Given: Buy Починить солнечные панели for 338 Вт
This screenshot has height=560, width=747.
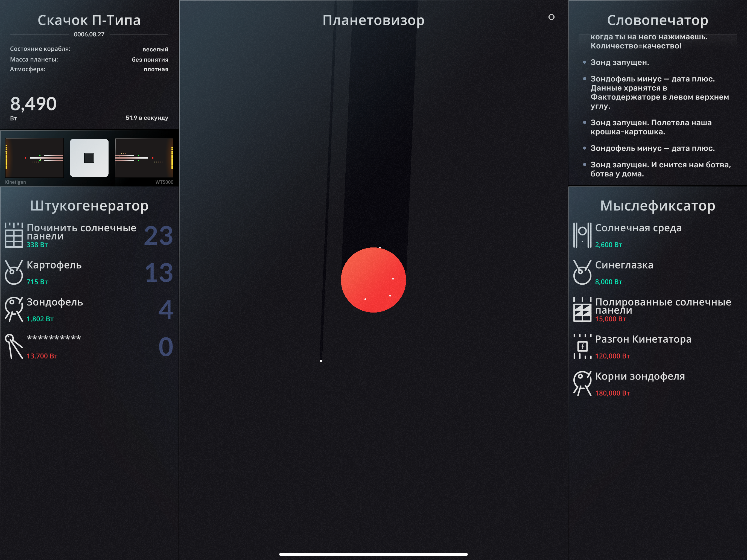Looking at the screenshot, I should (x=81, y=235).
